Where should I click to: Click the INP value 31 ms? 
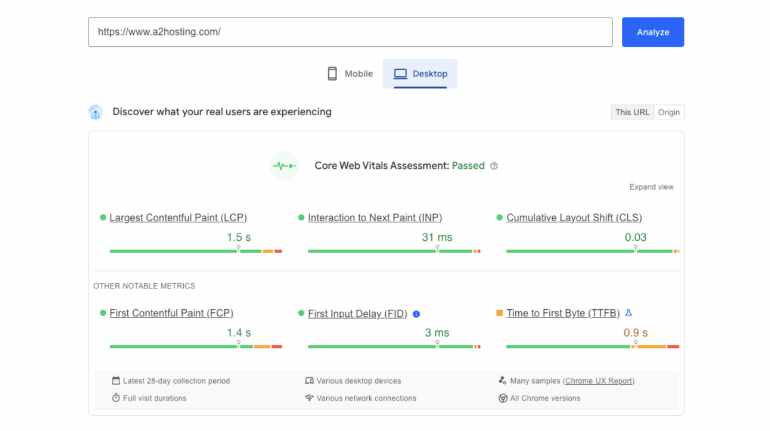437,238
